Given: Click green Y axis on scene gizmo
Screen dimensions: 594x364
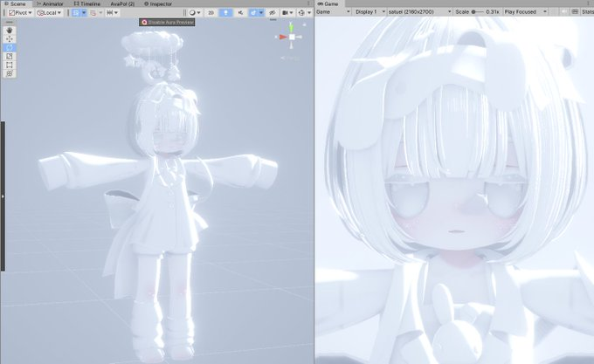Looking at the screenshot, I should [291, 27].
